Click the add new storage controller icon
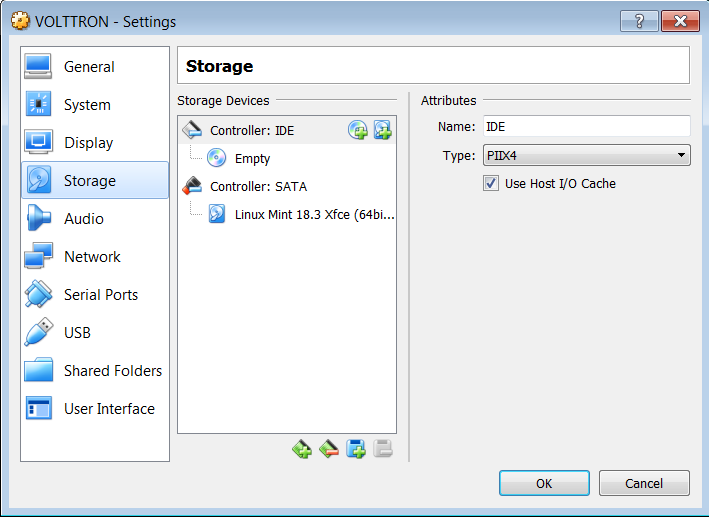709x517 pixels. pyautogui.click(x=302, y=449)
